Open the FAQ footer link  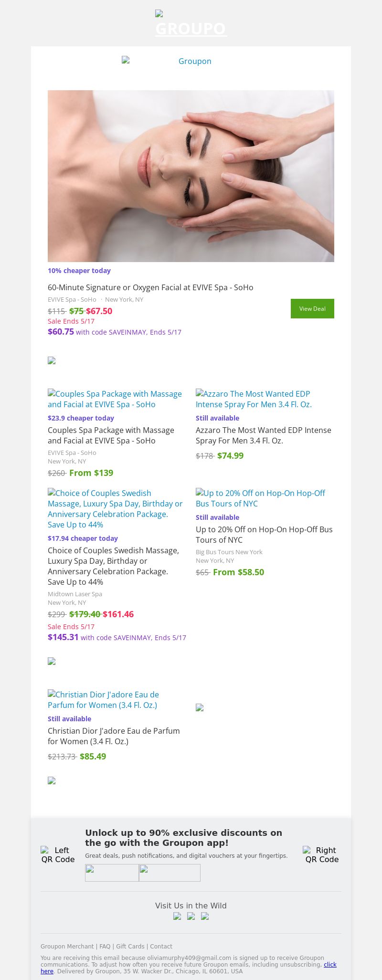click(105, 946)
